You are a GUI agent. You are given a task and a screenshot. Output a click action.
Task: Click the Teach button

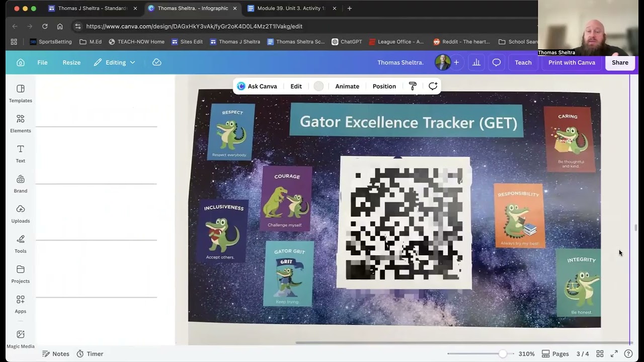point(523,62)
